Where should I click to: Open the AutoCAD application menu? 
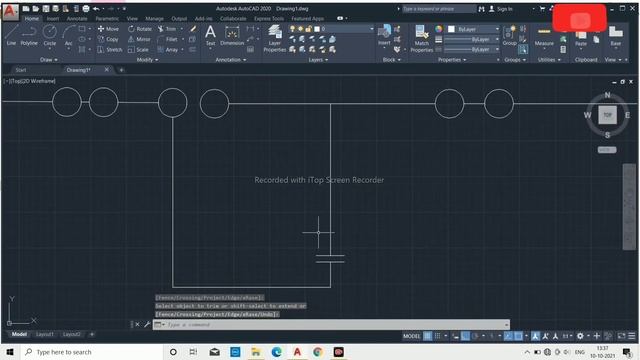click(10, 11)
